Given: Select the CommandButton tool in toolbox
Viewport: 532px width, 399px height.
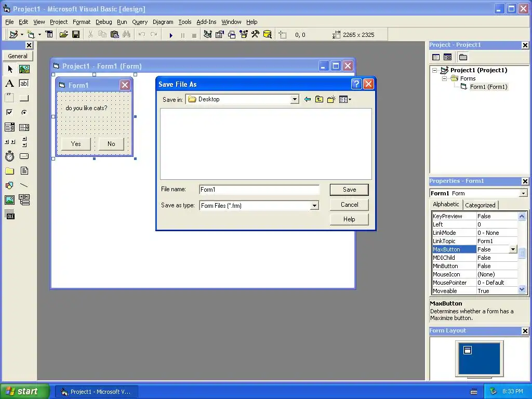Looking at the screenshot, I should (x=24, y=98).
